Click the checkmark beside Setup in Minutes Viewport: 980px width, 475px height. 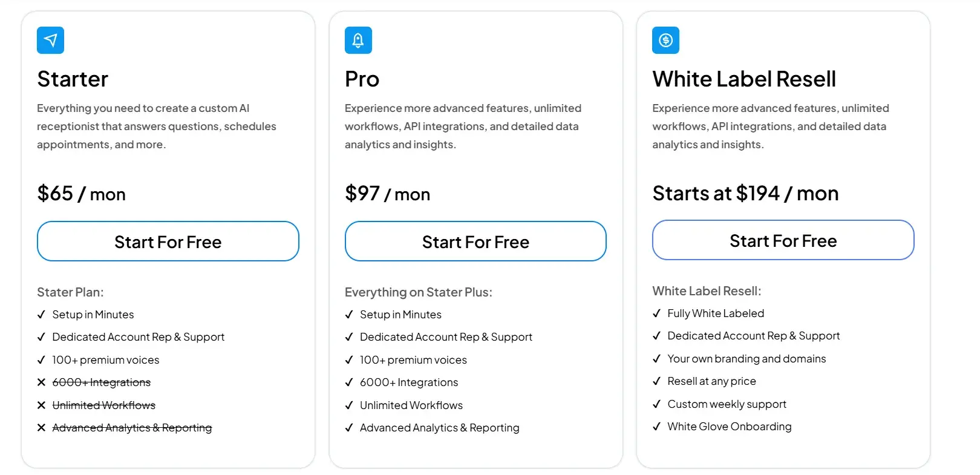(42, 314)
